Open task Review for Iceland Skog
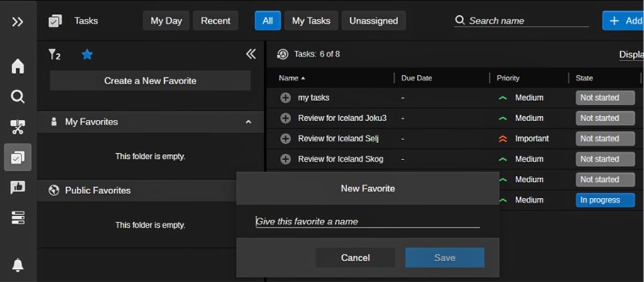The image size is (644, 282). [x=340, y=160]
